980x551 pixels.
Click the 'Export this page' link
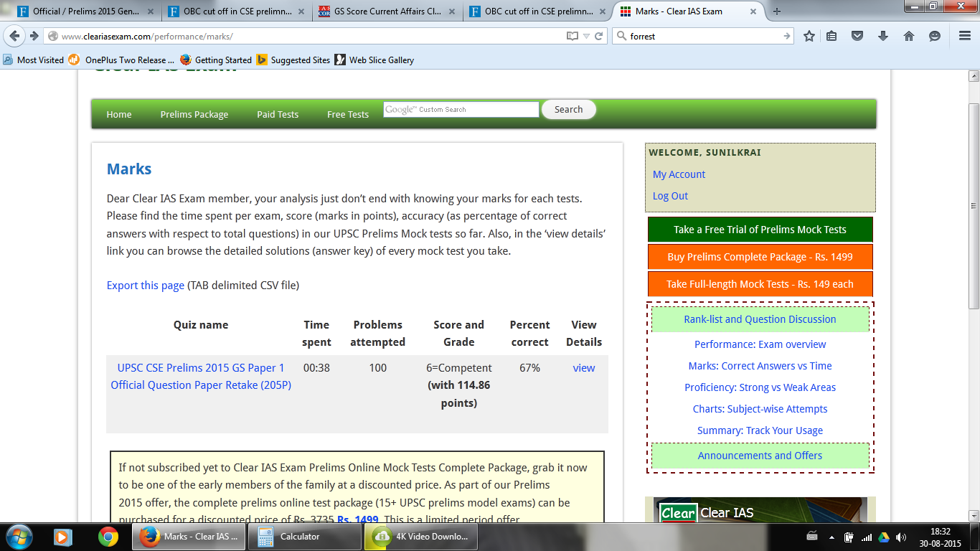[146, 285]
